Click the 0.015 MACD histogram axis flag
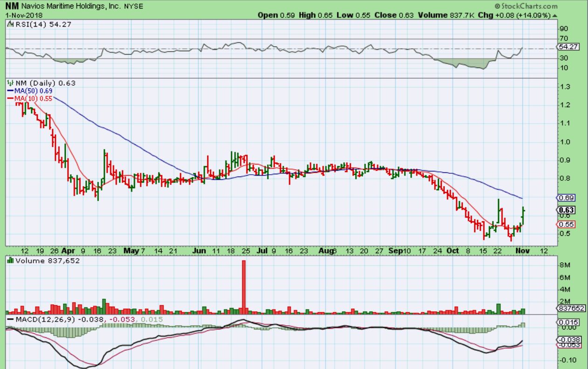This screenshot has width=588, height=369. pyautogui.click(x=567, y=322)
